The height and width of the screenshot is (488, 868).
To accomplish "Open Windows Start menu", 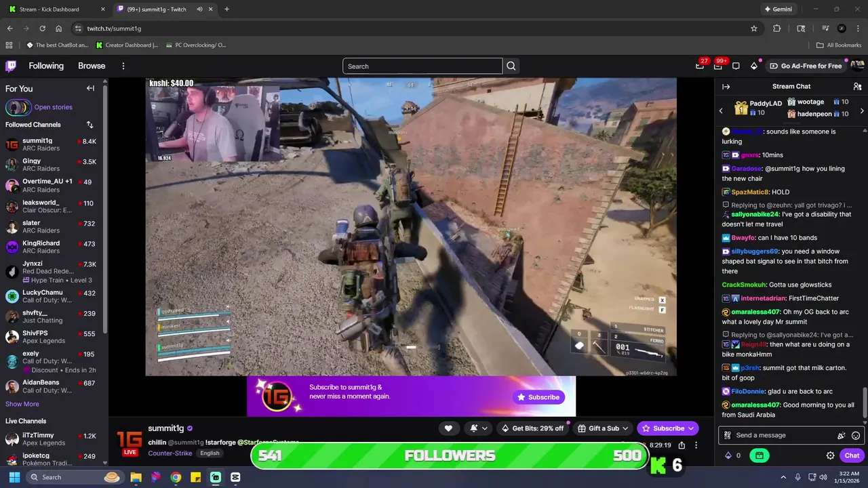I will coord(14,477).
